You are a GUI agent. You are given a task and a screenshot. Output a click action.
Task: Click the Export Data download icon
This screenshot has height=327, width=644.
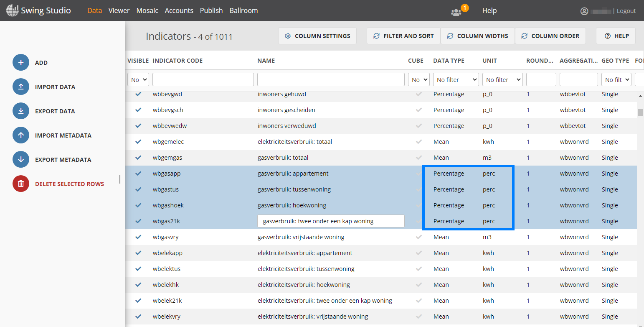[x=21, y=111]
